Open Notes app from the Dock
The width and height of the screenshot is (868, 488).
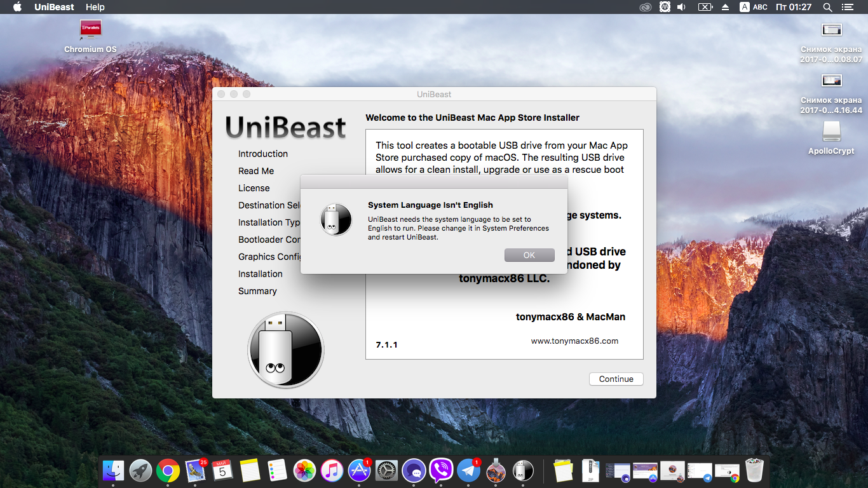[x=250, y=470]
